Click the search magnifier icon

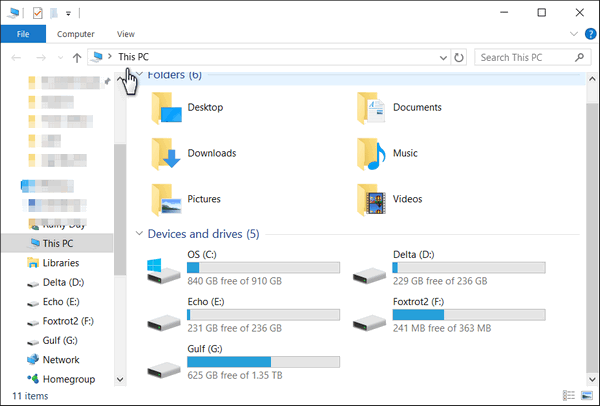[x=580, y=57]
